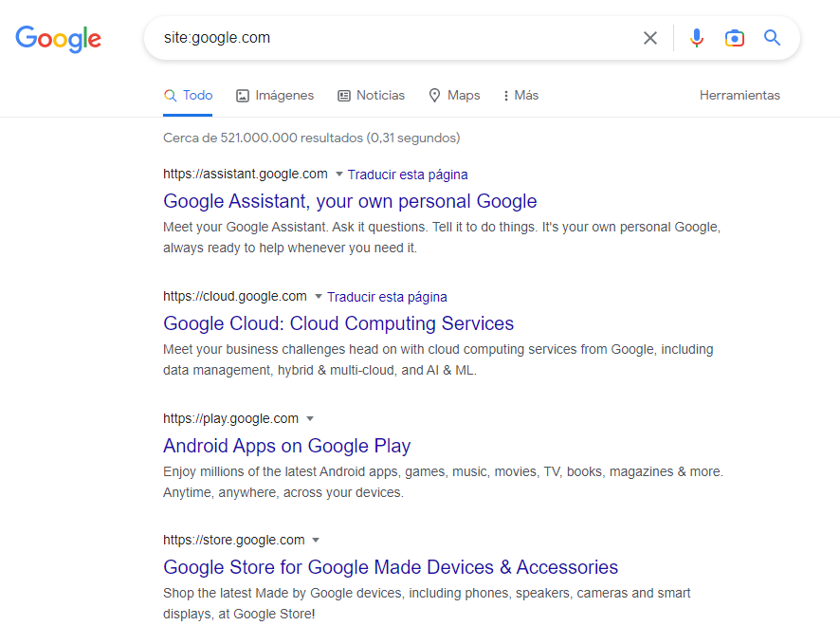Clear the search box with the X icon
Image resolution: width=840 pixels, height=644 pixels.
(649, 38)
